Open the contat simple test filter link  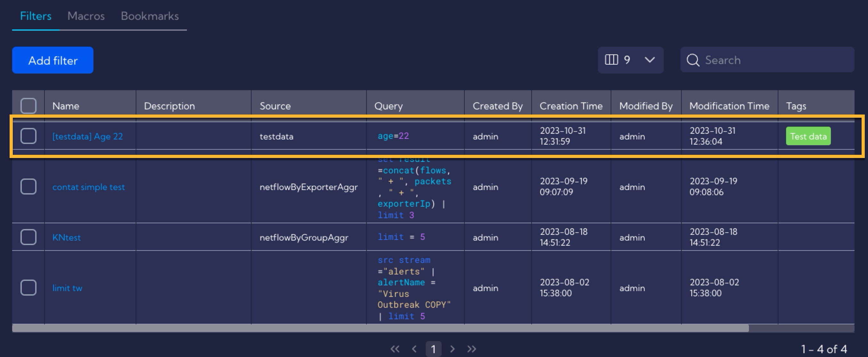[89, 187]
